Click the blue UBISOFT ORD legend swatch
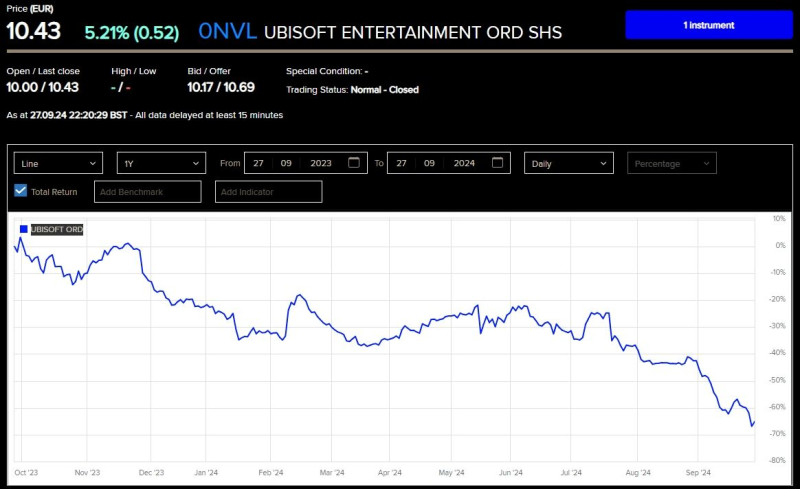Viewport: 800px width, 489px height. (23, 229)
